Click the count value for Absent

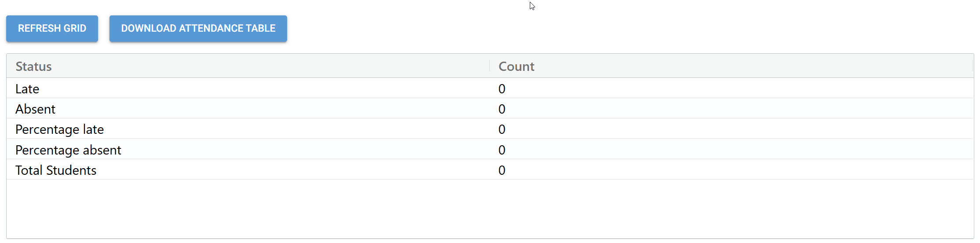click(502, 109)
